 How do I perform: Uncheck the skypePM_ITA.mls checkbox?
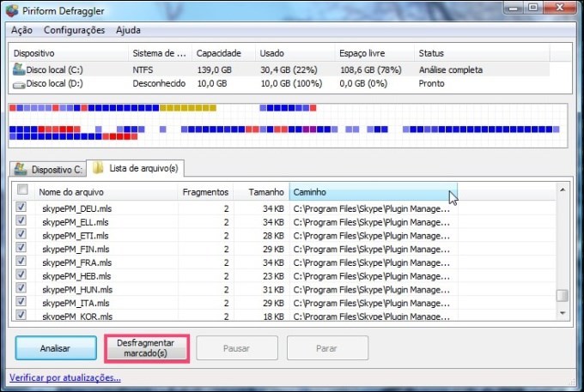pyautogui.click(x=21, y=301)
